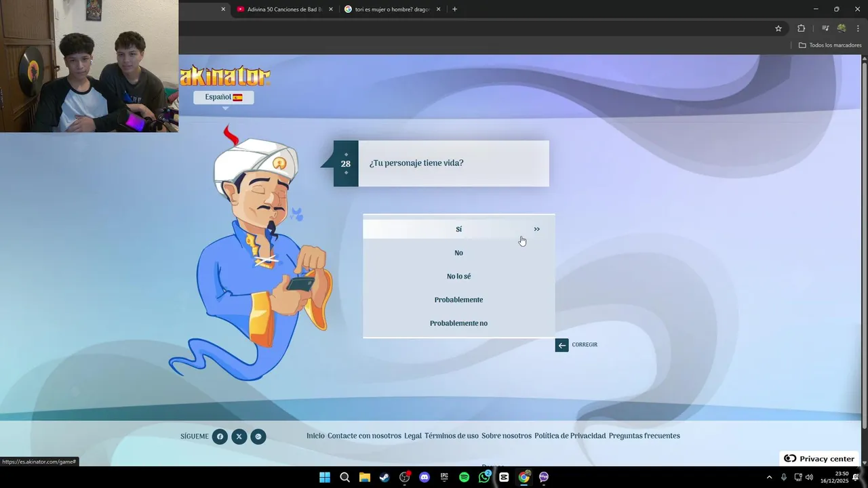The image size is (868, 488).
Task: Open 'Preguntas frecuentes' link
Action: click(644, 436)
